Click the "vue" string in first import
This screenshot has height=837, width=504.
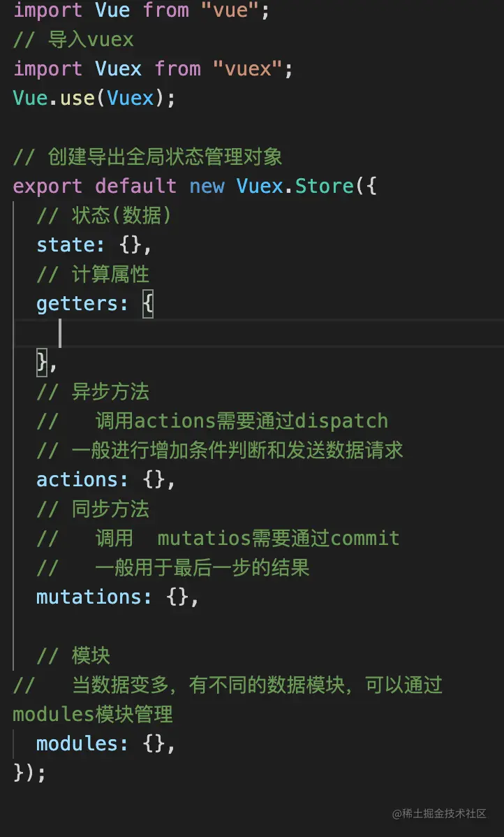coord(230,10)
